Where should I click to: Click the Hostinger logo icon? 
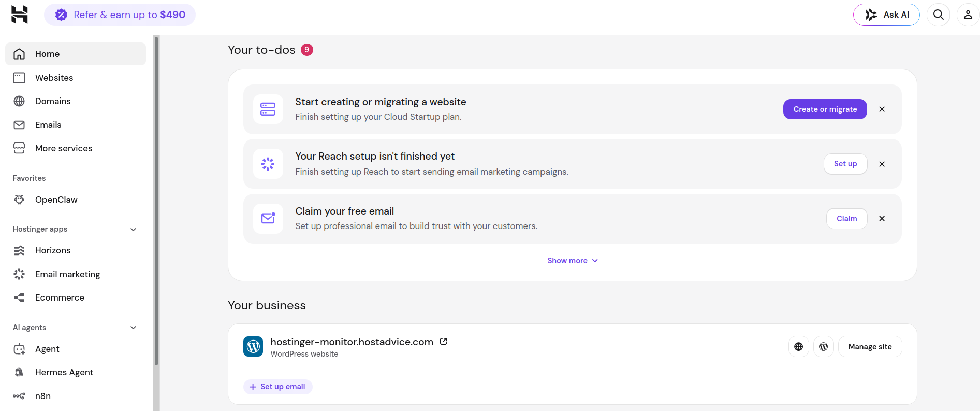20,15
